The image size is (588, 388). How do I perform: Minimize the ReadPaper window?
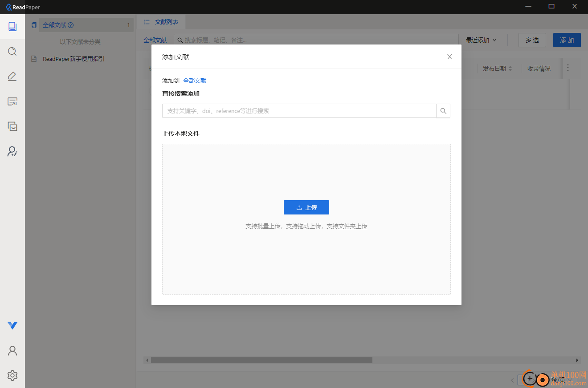click(528, 6)
